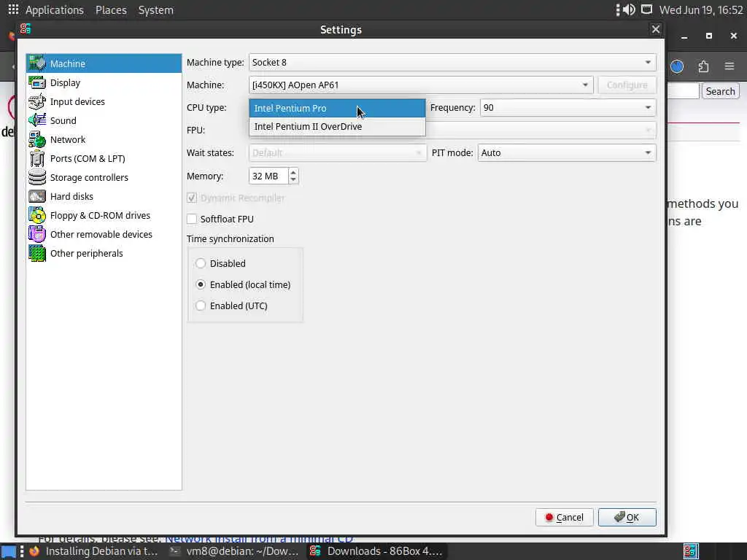The height and width of the screenshot is (560, 747).
Task: Open Storage controllers icon
Action: [36, 177]
